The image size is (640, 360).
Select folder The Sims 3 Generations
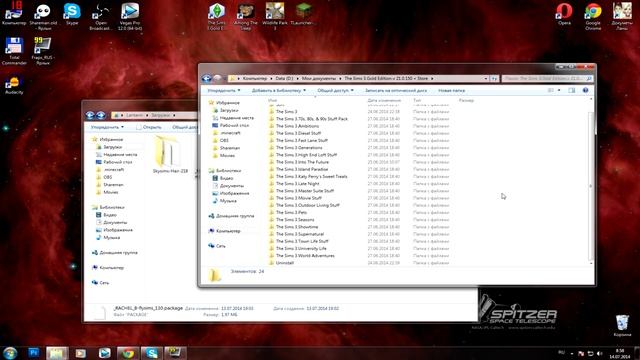299,147
